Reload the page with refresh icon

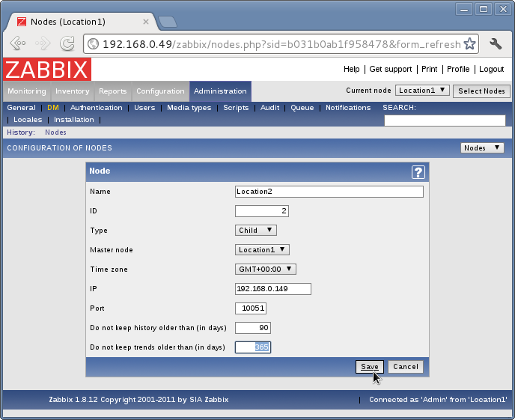pyautogui.click(x=67, y=43)
